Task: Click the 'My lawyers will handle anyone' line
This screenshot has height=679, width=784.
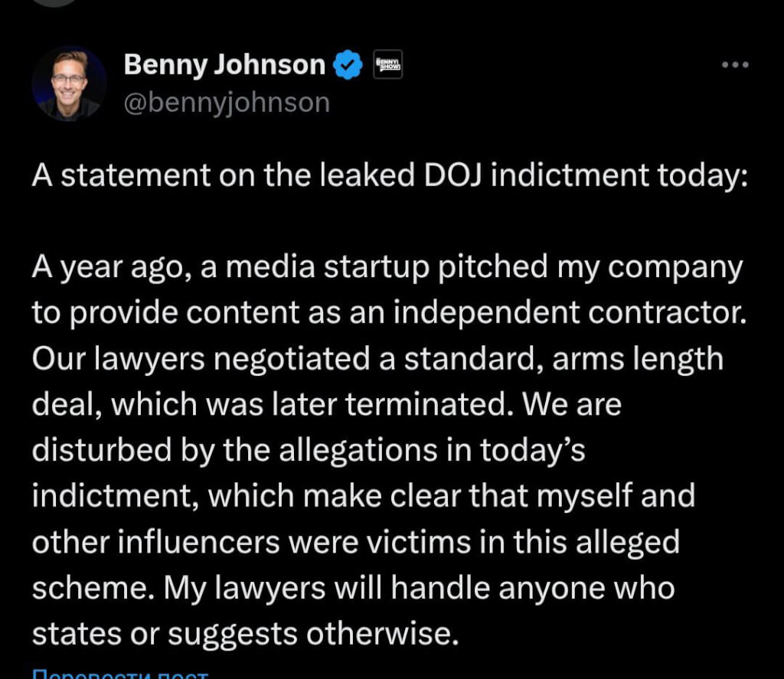Action: pyautogui.click(x=353, y=588)
